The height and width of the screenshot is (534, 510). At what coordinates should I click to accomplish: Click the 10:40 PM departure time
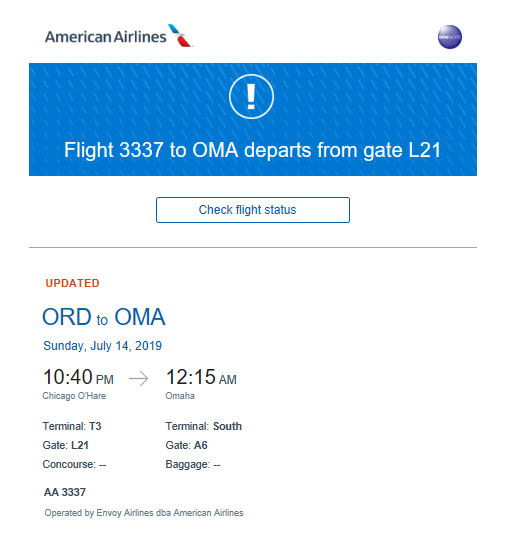(x=78, y=377)
